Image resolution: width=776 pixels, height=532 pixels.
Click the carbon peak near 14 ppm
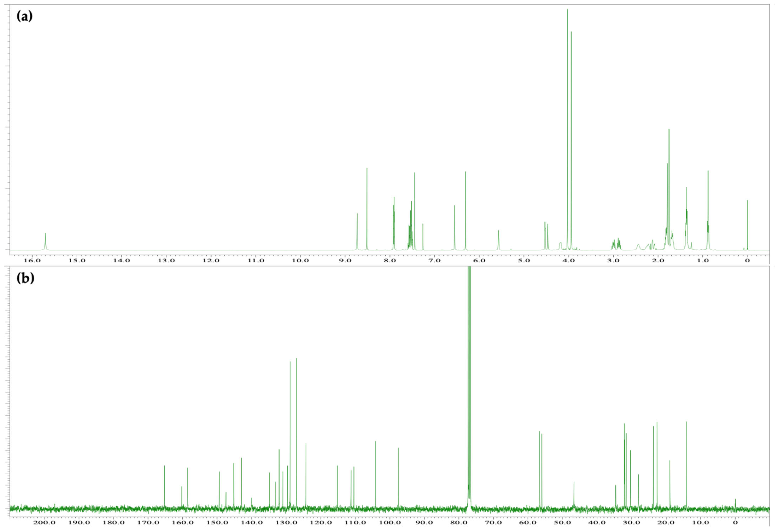click(686, 465)
